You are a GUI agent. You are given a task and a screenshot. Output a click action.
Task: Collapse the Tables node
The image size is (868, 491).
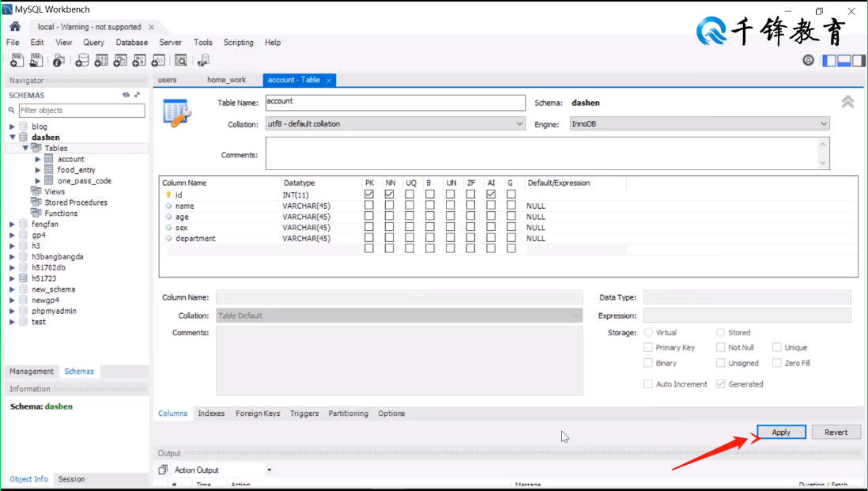click(x=25, y=149)
